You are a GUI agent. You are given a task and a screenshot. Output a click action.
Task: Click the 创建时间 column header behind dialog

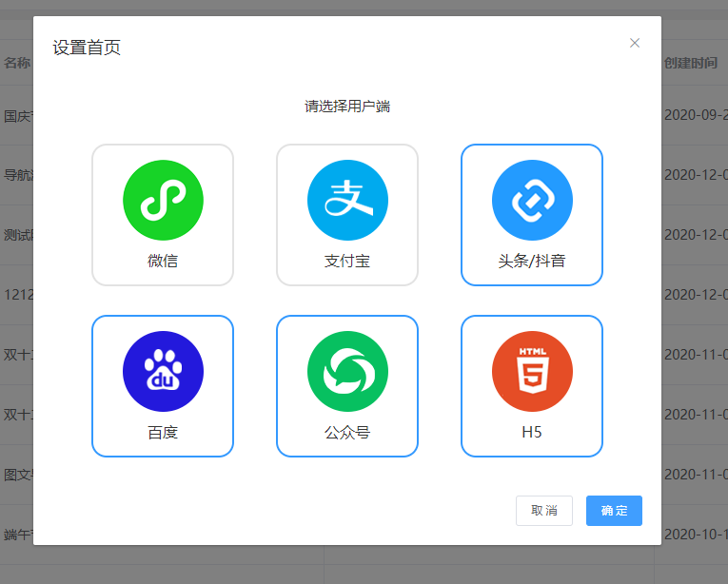tap(691, 63)
